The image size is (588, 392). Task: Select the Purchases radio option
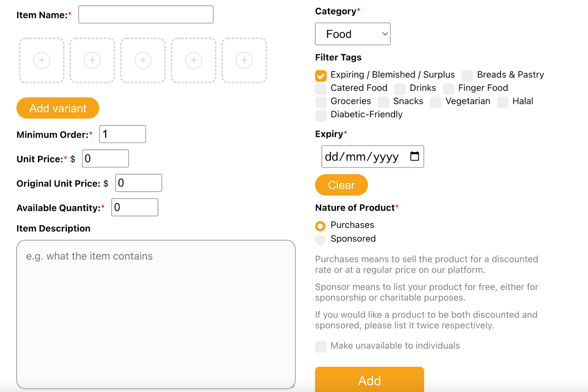pyautogui.click(x=320, y=226)
